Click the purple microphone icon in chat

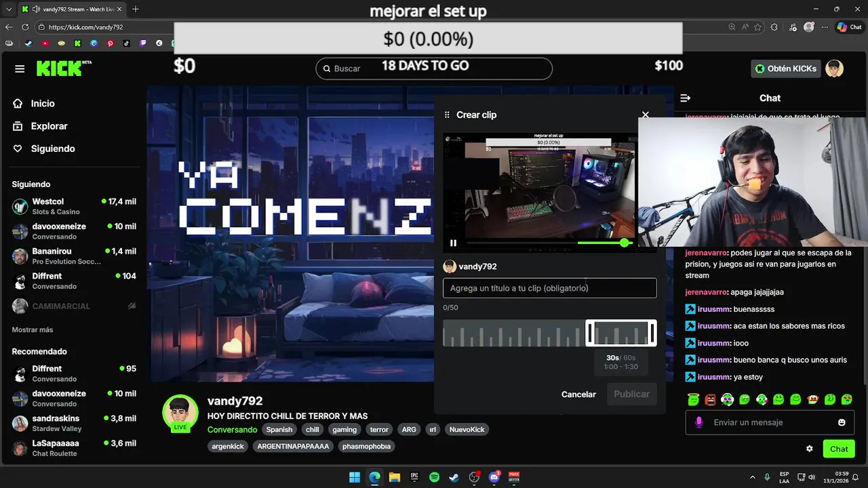coord(699,422)
